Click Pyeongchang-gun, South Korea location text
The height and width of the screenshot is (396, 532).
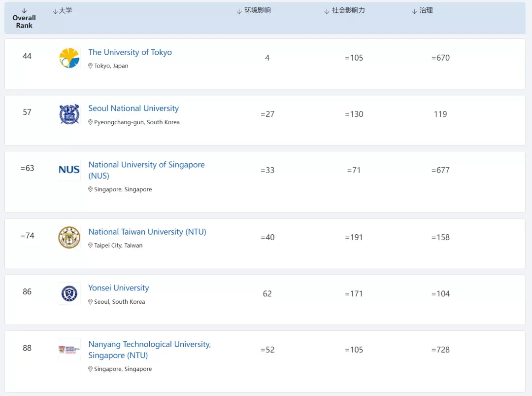click(137, 122)
